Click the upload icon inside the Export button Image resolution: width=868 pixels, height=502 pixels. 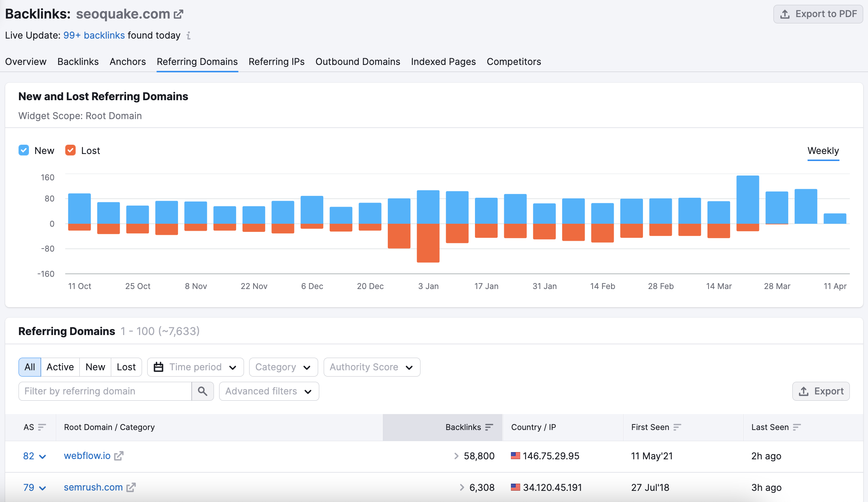coord(803,391)
